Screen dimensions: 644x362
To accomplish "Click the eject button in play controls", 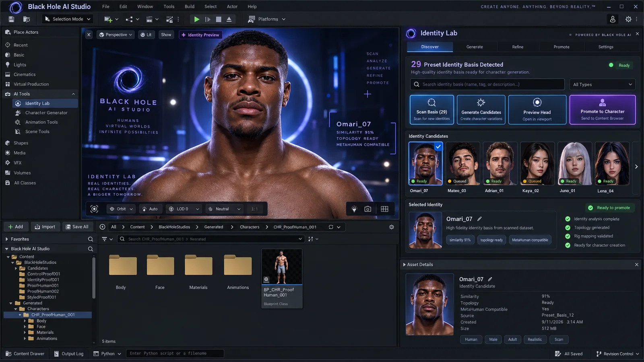I will (229, 19).
